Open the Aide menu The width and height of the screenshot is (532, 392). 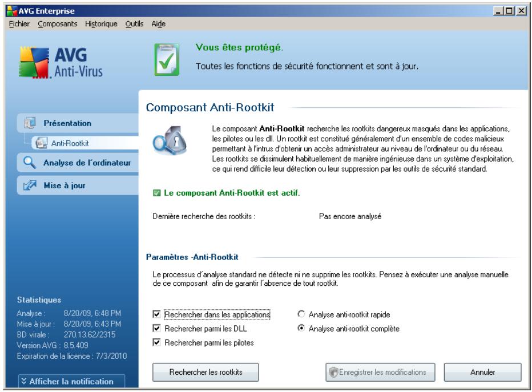pos(159,24)
